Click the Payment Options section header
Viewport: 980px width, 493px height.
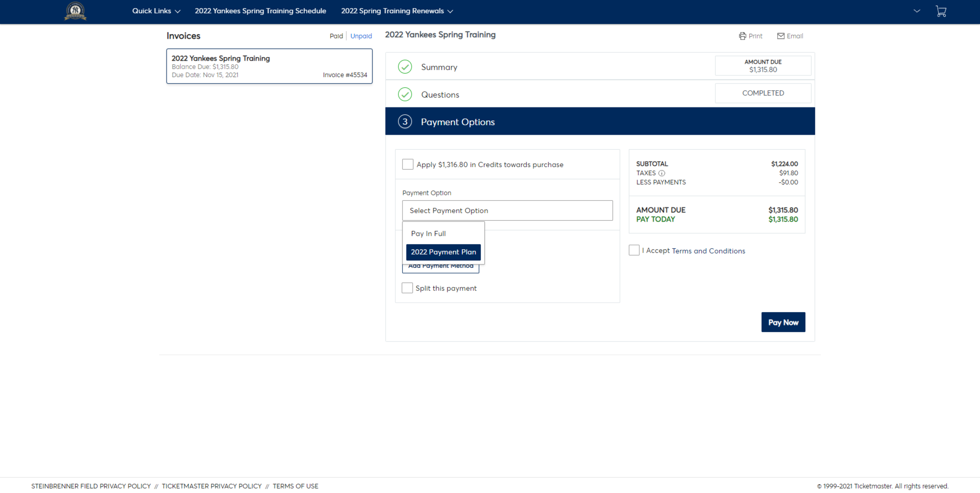tap(600, 121)
